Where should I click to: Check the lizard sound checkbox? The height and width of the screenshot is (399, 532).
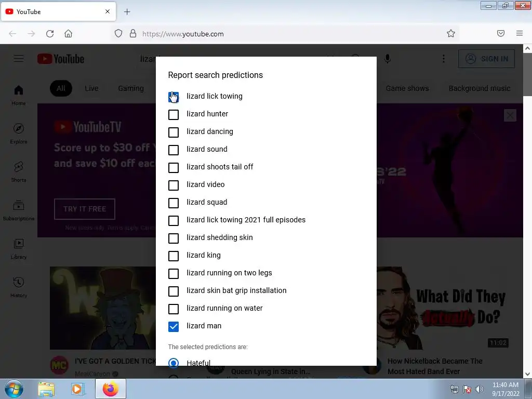tap(174, 150)
